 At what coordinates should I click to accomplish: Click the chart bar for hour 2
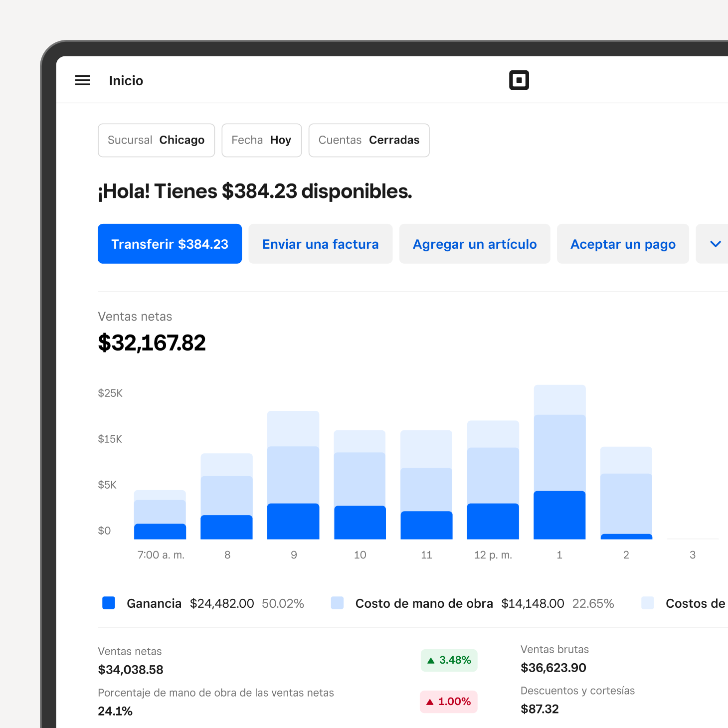point(626,493)
